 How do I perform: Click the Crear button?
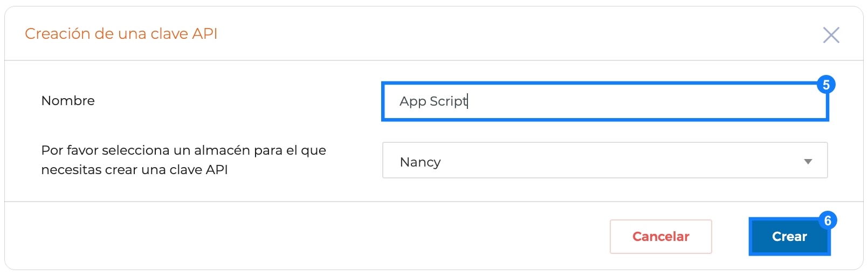point(789,237)
